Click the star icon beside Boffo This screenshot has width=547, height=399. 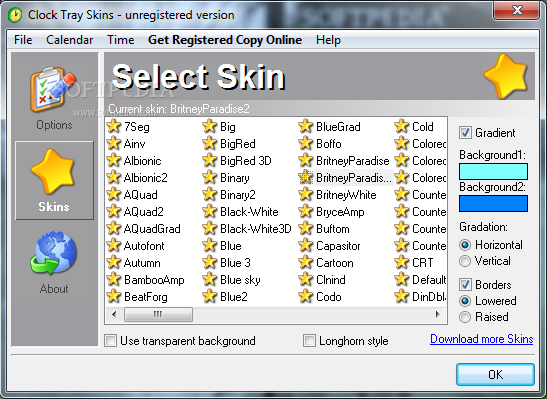point(306,143)
